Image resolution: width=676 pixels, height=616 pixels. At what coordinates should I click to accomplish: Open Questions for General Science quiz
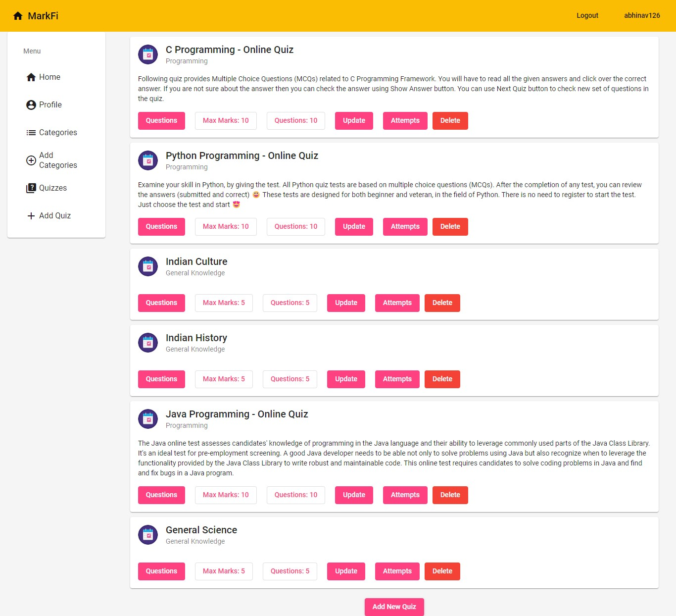click(x=161, y=571)
